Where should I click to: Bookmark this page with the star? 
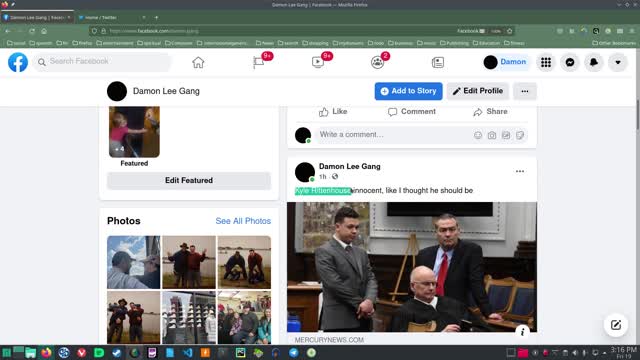tap(509, 31)
